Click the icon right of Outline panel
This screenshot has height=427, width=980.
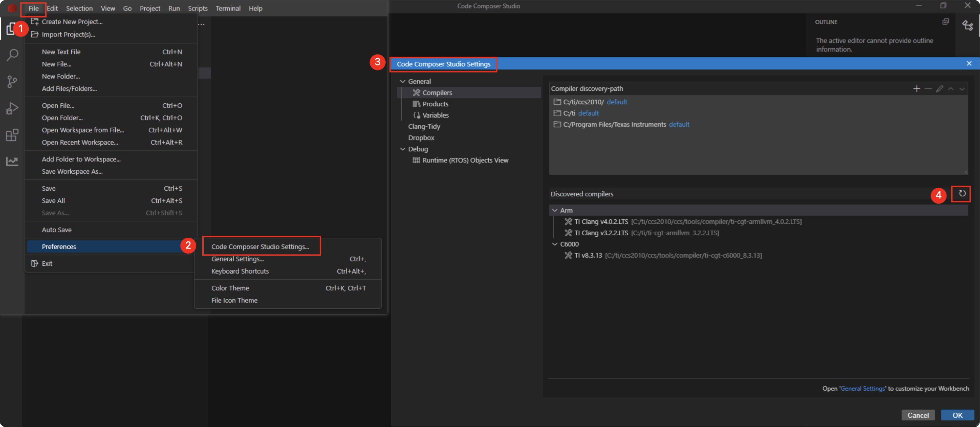967,26
